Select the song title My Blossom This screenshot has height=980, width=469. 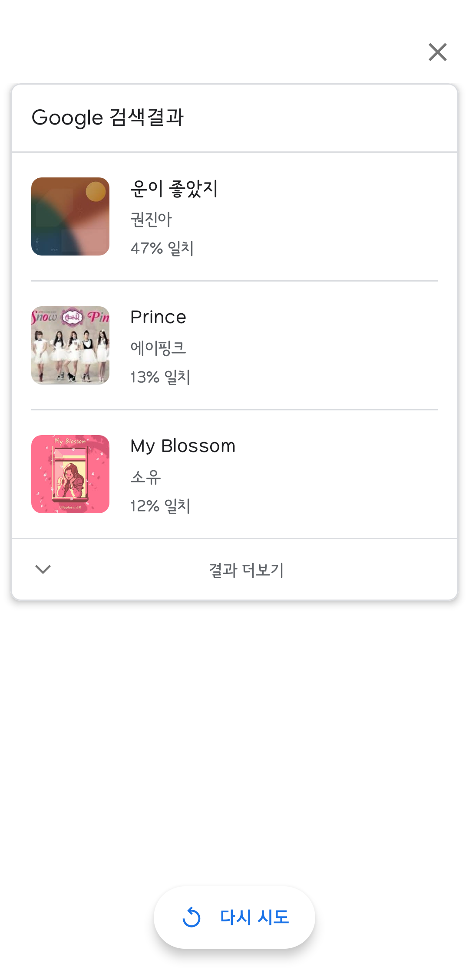[183, 446]
